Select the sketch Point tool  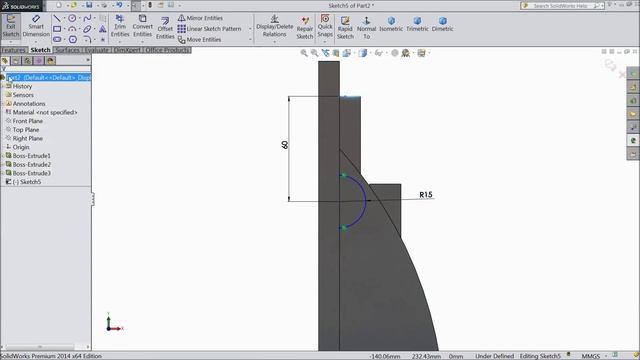pyautogui.click(x=102, y=40)
